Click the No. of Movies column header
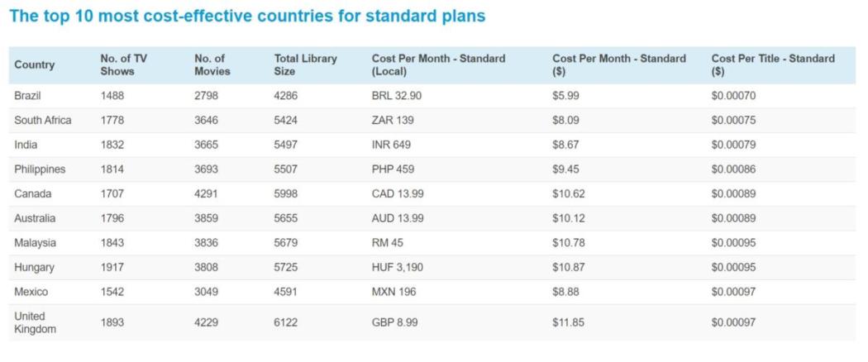868x362 pixels. [212, 64]
